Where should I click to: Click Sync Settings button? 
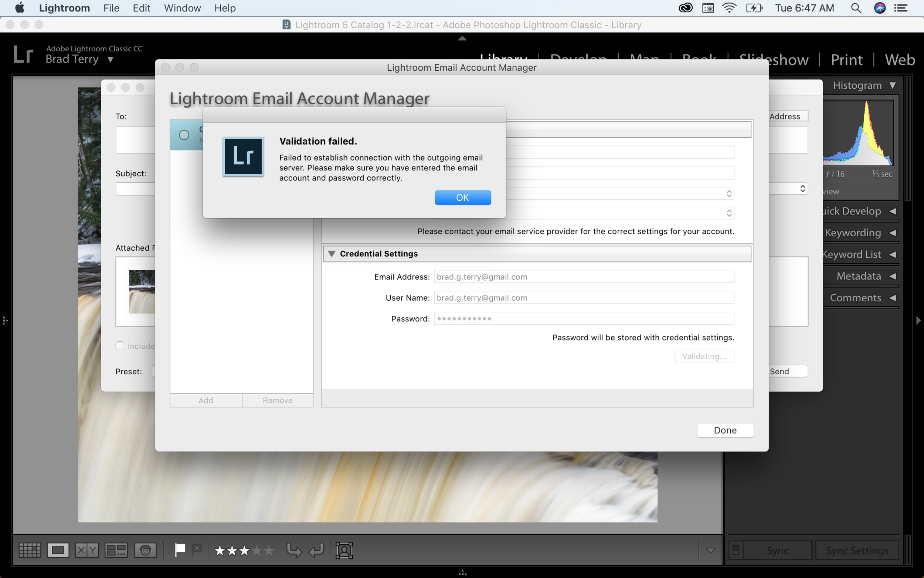[x=857, y=551]
